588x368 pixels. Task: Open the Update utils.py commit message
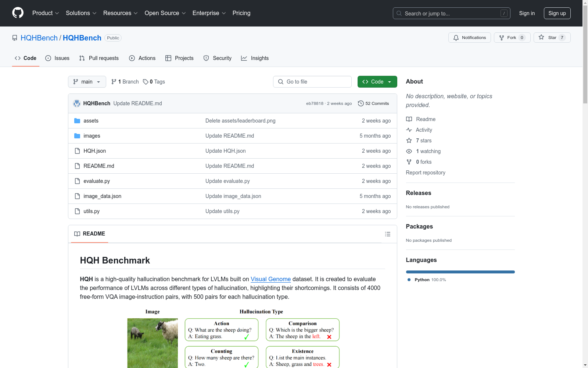[x=222, y=211]
